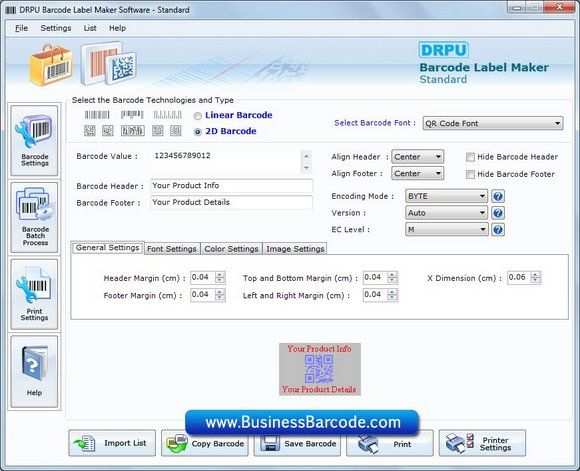Image resolution: width=580 pixels, height=471 pixels.
Task: Open Barcode Settings sidebar panel
Action: [34, 141]
